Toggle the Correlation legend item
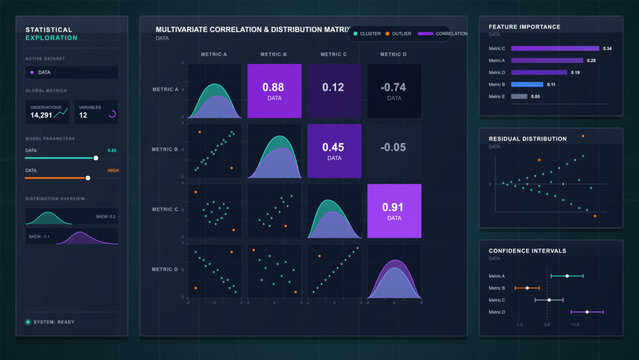 coord(443,34)
